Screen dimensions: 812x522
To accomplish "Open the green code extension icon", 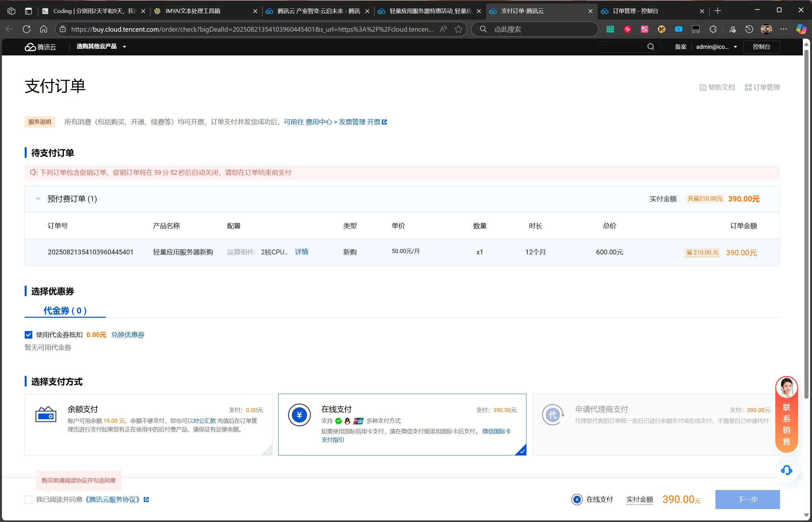I will 610,29.
